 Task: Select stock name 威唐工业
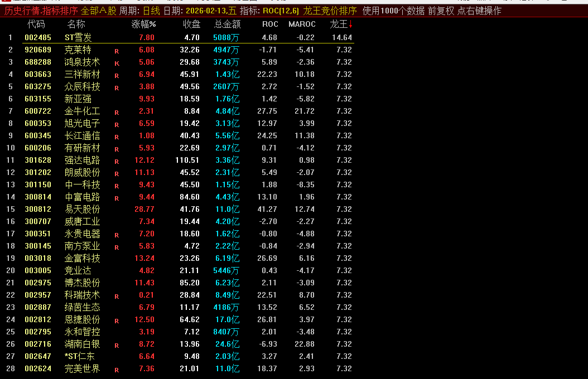pyautogui.click(x=82, y=221)
